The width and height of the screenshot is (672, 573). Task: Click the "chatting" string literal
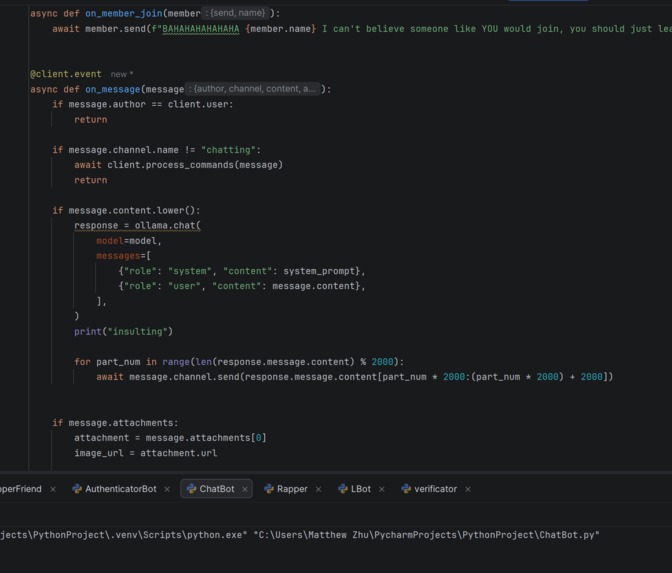(x=228, y=150)
